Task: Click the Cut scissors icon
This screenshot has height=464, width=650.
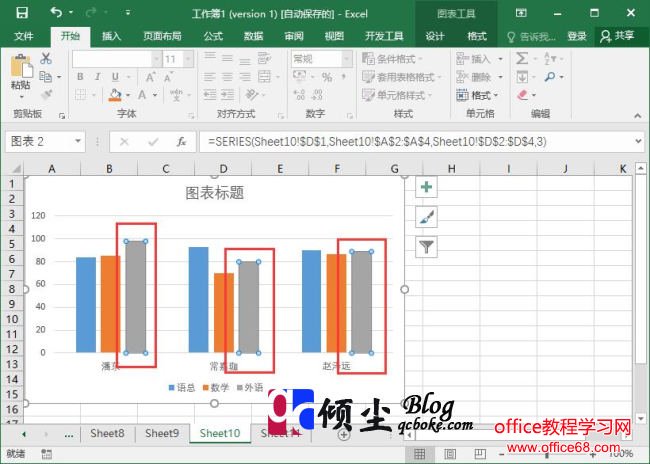Action: (x=46, y=58)
